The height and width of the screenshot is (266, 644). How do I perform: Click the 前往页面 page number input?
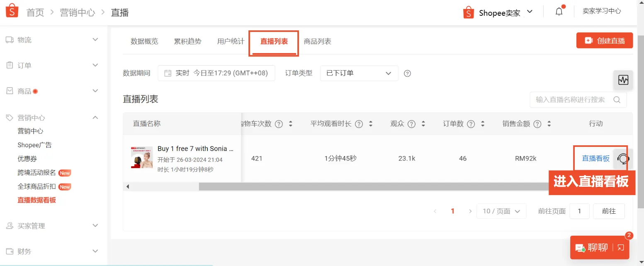[x=579, y=211]
